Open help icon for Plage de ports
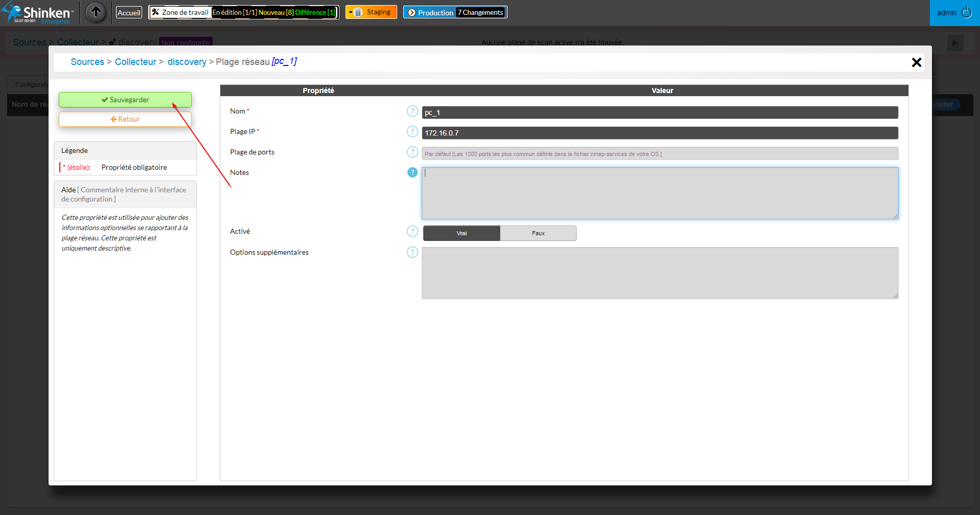The height and width of the screenshot is (515, 980). 412,152
